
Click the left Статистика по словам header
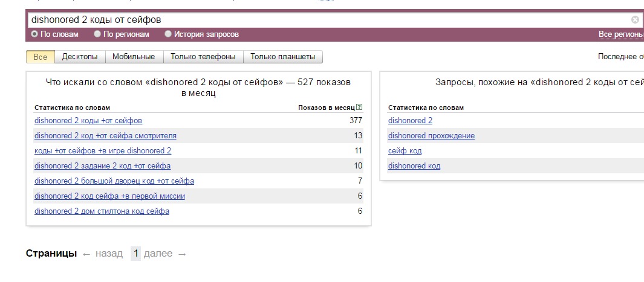coord(73,107)
